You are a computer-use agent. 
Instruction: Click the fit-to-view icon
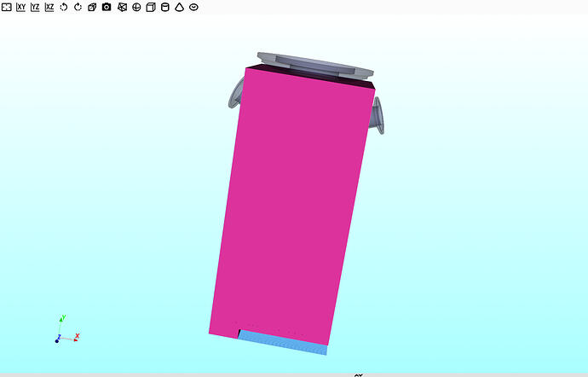[x=7, y=7]
